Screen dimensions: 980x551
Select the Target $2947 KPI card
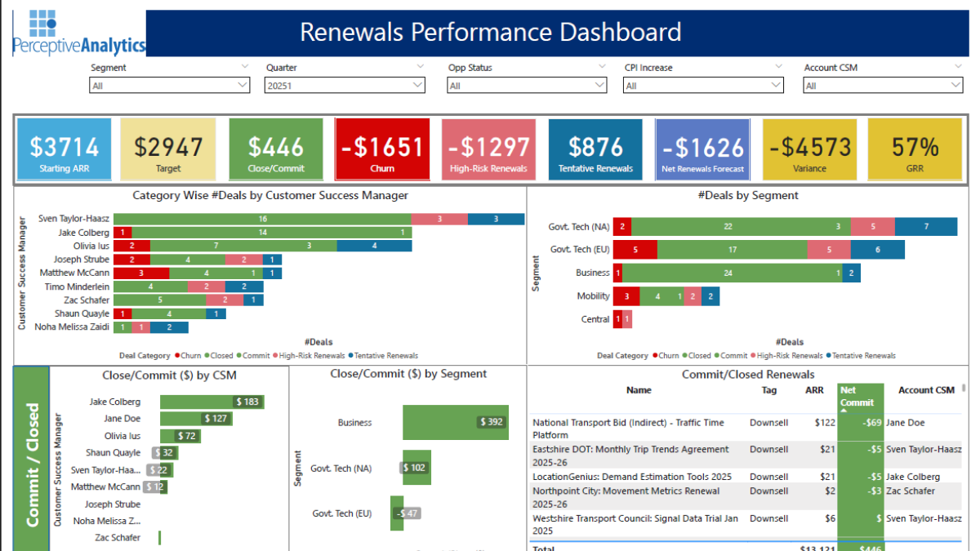[x=167, y=149]
